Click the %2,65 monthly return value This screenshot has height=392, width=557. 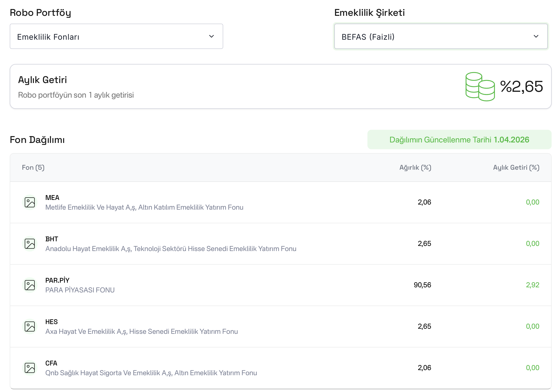[x=521, y=87]
